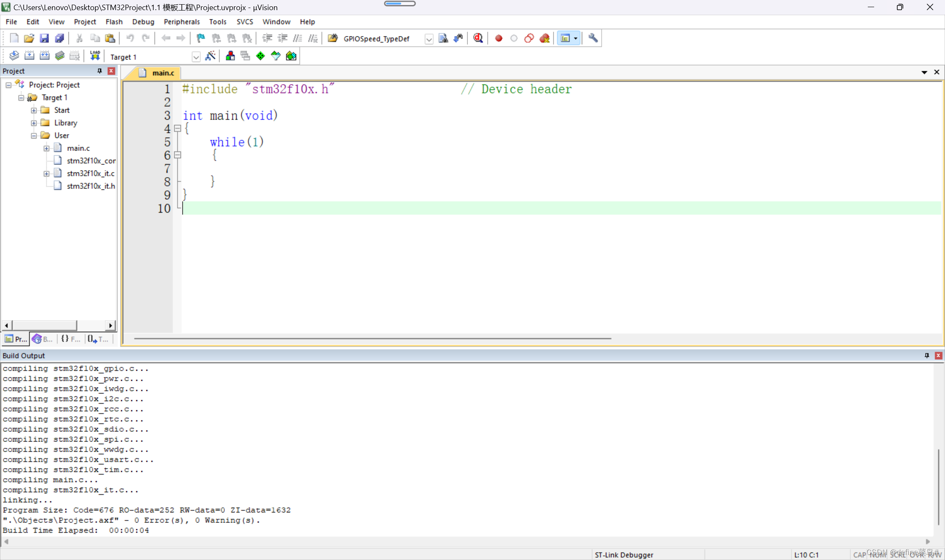
Task: Indent selected lines icon
Action: [x=267, y=38]
